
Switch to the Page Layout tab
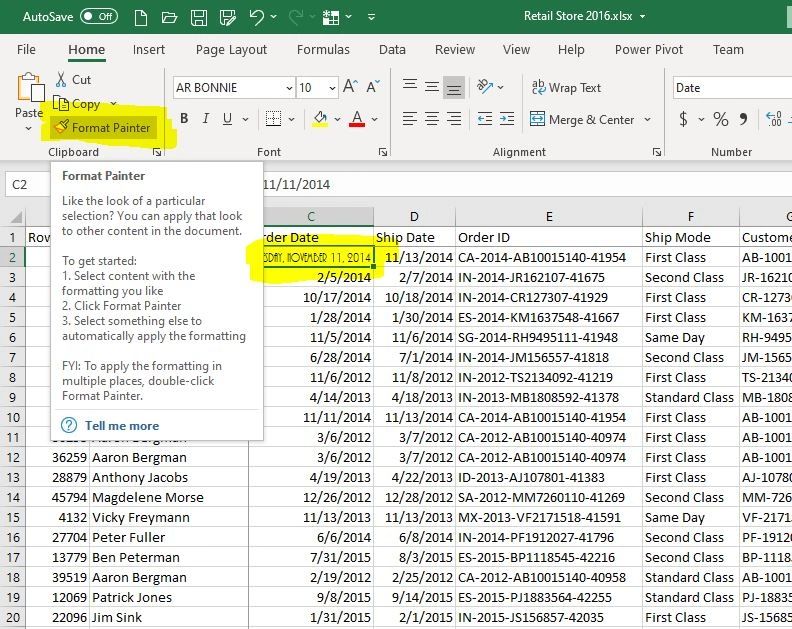(x=231, y=50)
